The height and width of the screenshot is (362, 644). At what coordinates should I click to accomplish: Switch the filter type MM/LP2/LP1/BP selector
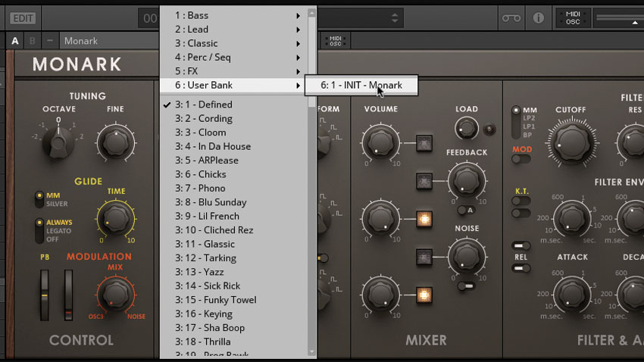point(516,123)
